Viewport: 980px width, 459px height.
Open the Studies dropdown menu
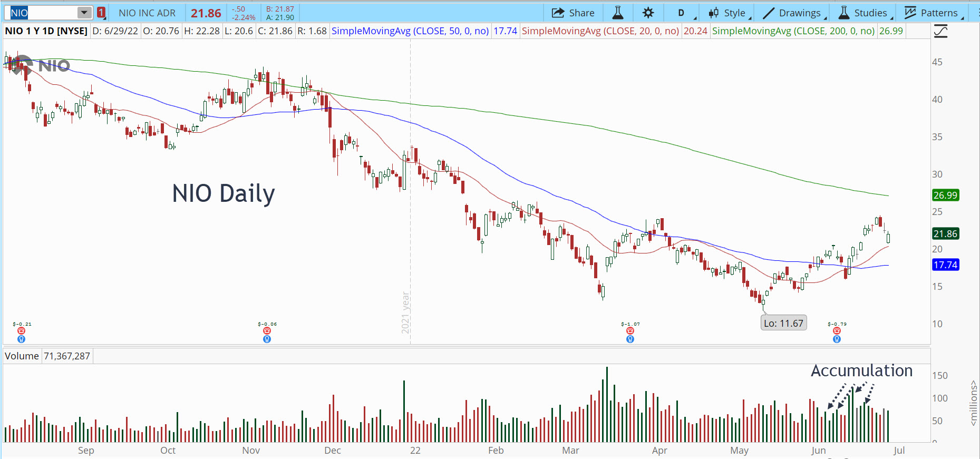tap(866, 13)
